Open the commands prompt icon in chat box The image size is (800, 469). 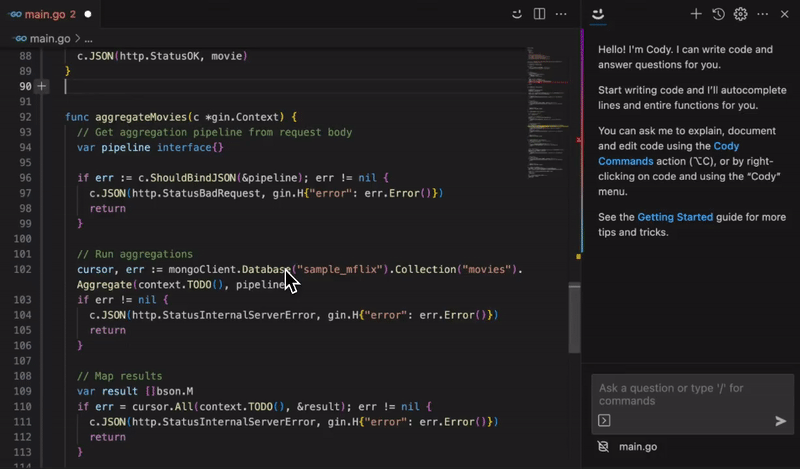pos(604,421)
